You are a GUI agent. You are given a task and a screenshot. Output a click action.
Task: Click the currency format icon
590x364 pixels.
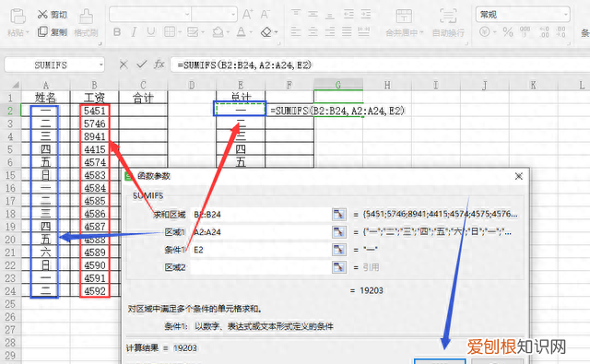(485, 32)
